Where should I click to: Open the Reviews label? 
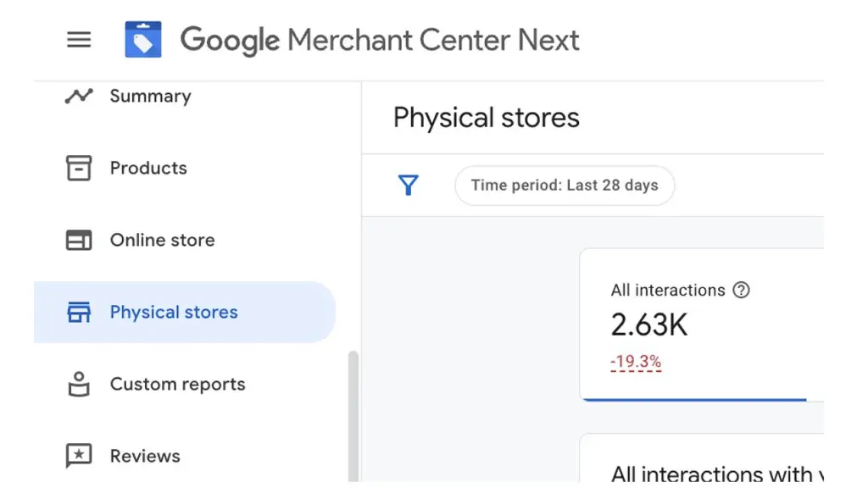(x=145, y=456)
